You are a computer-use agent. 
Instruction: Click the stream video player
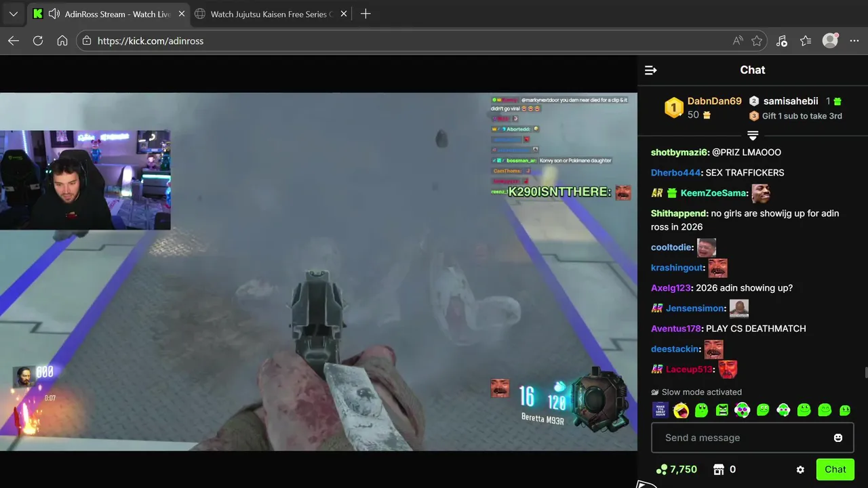point(319,271)
